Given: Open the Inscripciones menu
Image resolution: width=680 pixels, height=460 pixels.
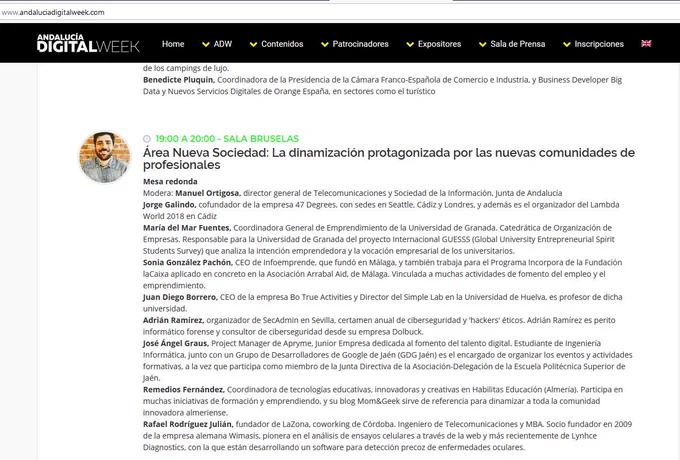Looking at the screenshot, I should [599, 44].
